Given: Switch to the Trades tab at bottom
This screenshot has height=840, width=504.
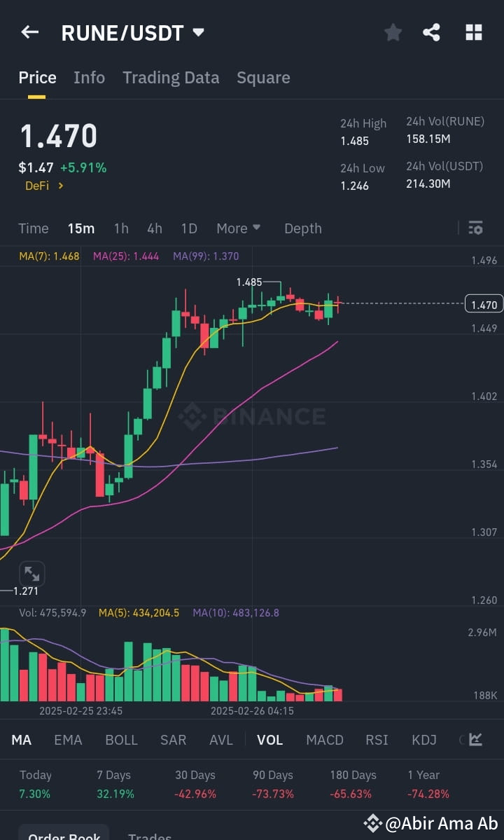Looking at the screenshot, I should tap(150, 835).
